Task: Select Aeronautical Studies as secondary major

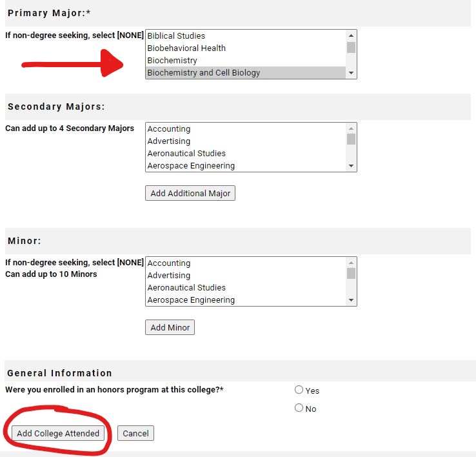Action: pos(186,154)
